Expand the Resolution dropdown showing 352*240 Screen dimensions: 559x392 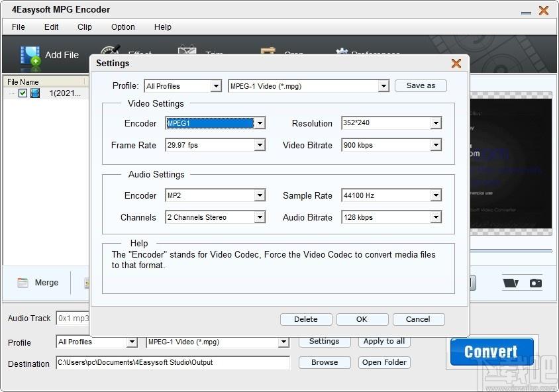[436, 123]
